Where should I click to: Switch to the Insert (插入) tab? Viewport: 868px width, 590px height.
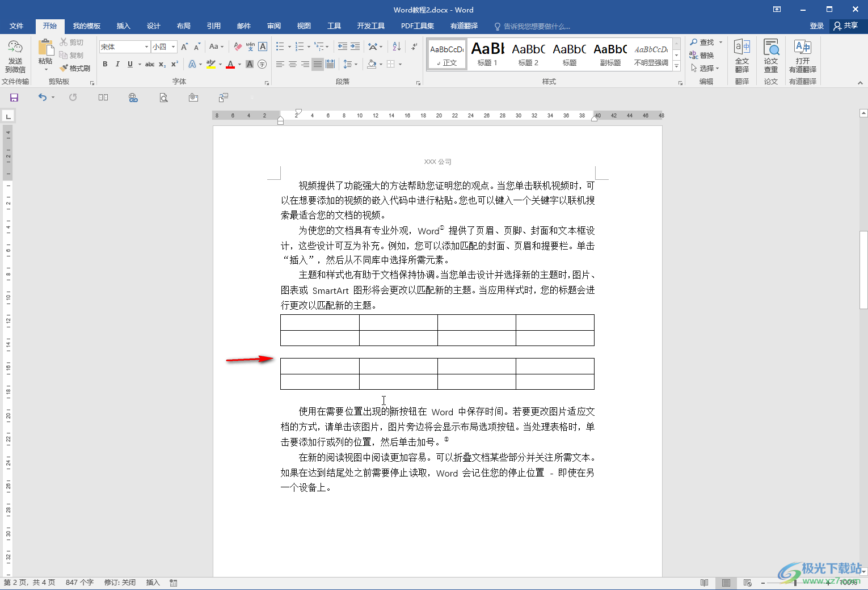123,26
